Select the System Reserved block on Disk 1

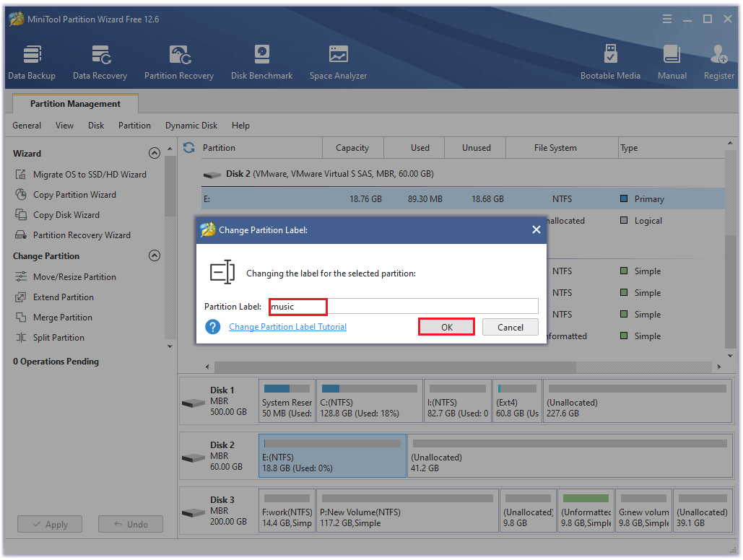287,401
